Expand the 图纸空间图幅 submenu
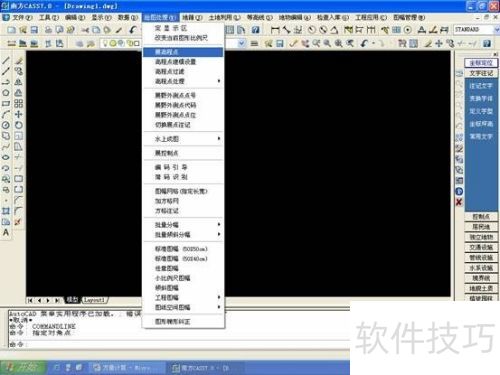Screen dimensions: 500x375 pos(183,307)
